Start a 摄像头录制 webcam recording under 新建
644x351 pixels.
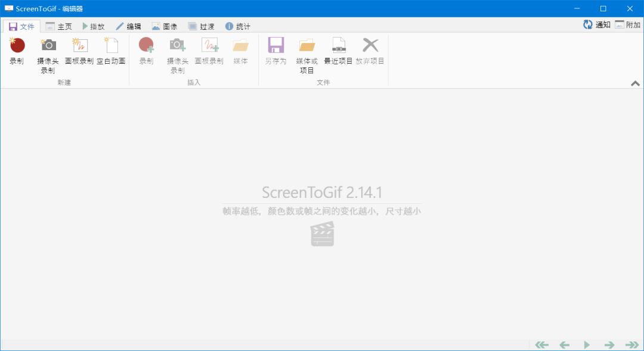click(x=48, y=46)
